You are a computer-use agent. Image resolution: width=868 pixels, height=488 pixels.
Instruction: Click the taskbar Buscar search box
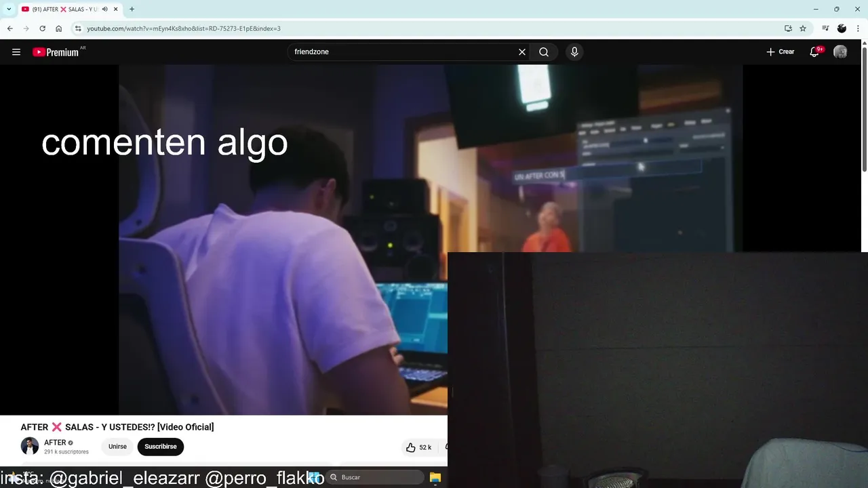click(374, 477)
